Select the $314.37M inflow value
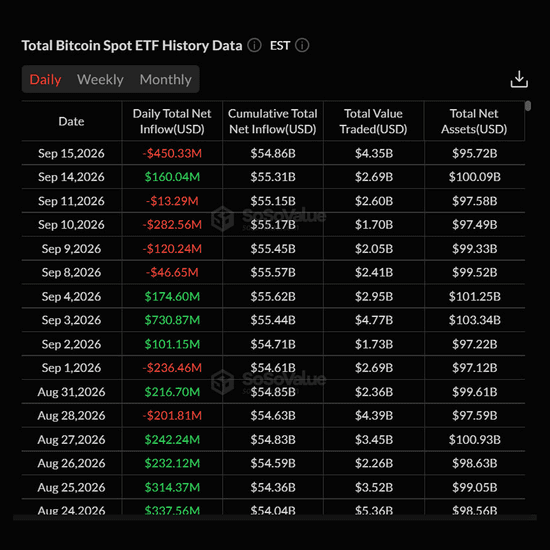 tap(172, 487)
